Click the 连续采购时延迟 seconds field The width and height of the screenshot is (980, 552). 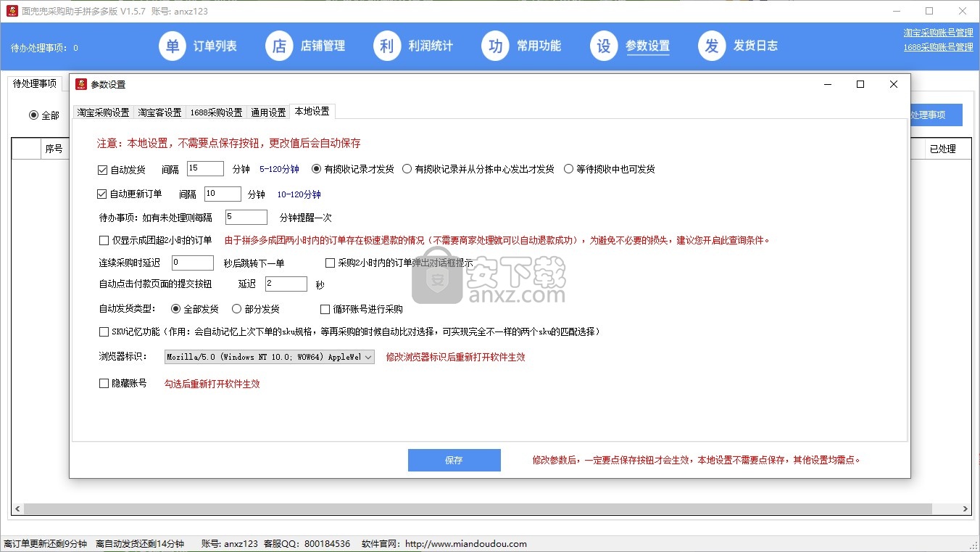point(193,263)
